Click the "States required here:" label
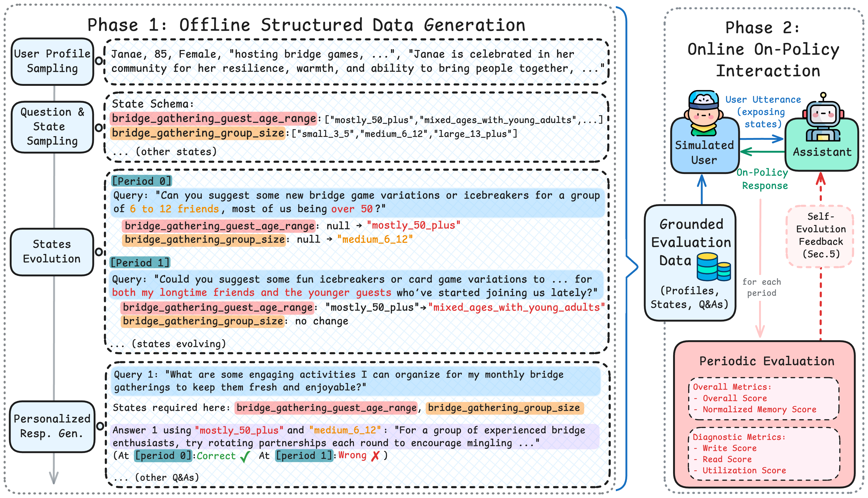868x498 pixels. click(171, 408)
